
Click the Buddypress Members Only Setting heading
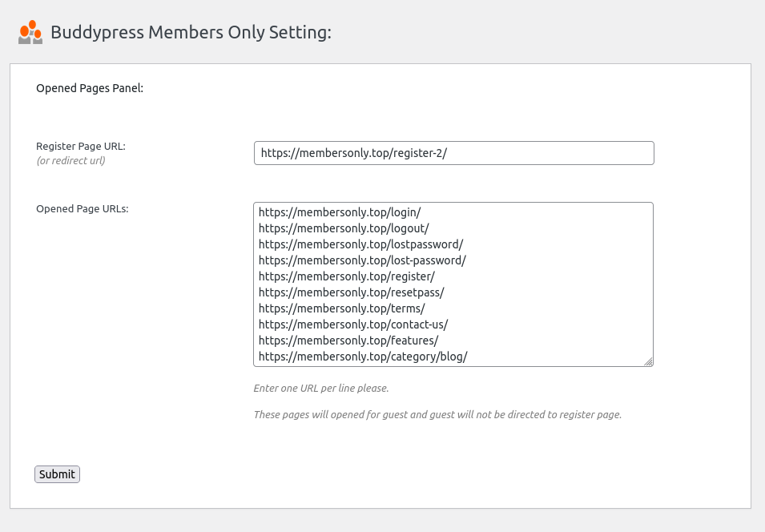click(191, 33)
